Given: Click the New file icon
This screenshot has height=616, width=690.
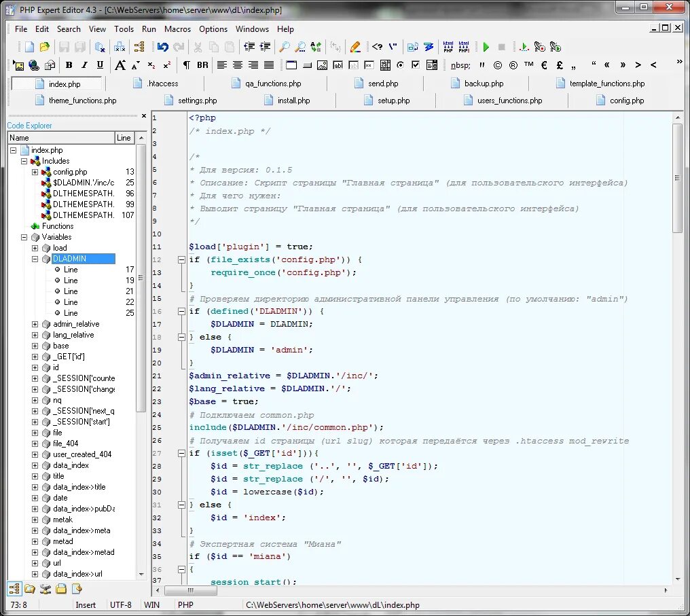Looking at the screenshot, I should click(x=29, y=47).
